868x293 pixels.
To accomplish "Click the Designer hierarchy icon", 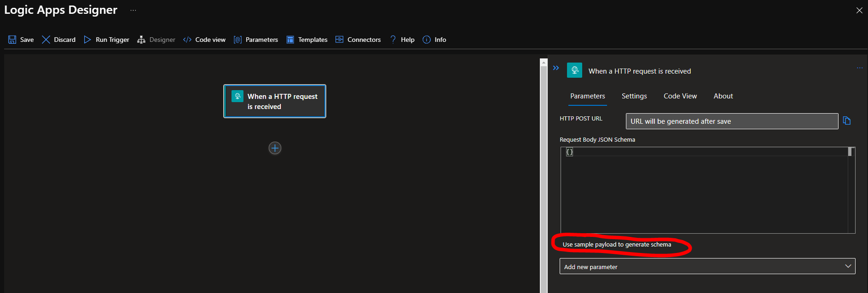I will (141, 40).
